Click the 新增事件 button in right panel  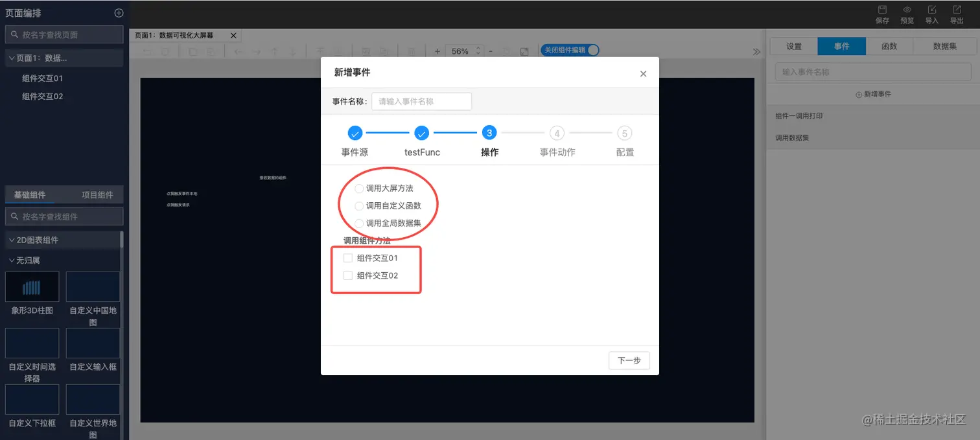coord(873,94)
